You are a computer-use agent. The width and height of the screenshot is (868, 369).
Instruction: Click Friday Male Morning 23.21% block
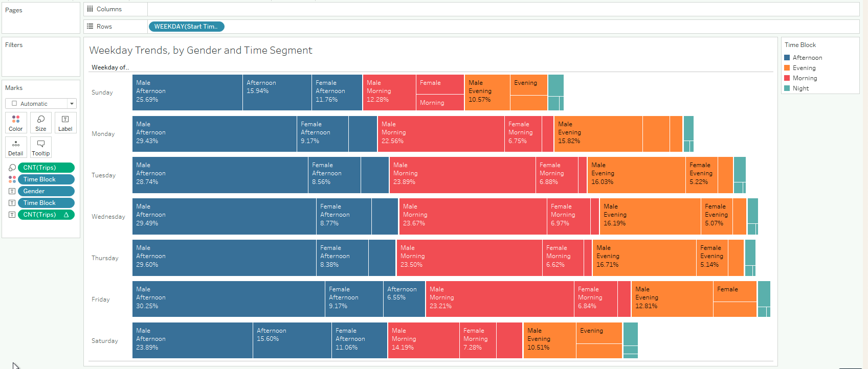pos(500,299)
